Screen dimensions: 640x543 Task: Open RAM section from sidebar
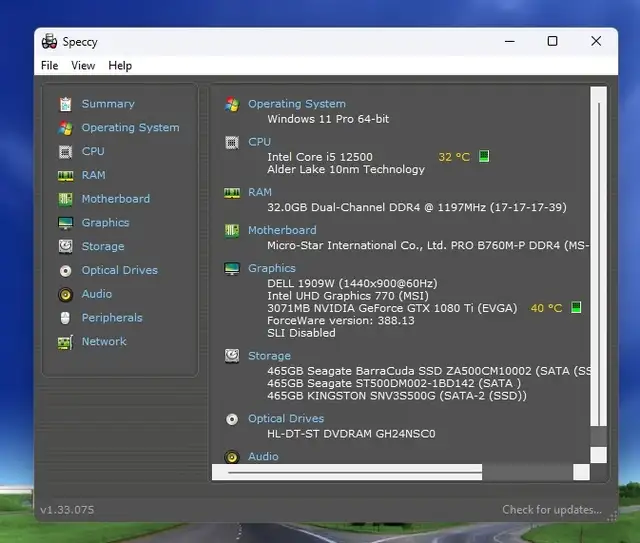click(x=93, y=175)
